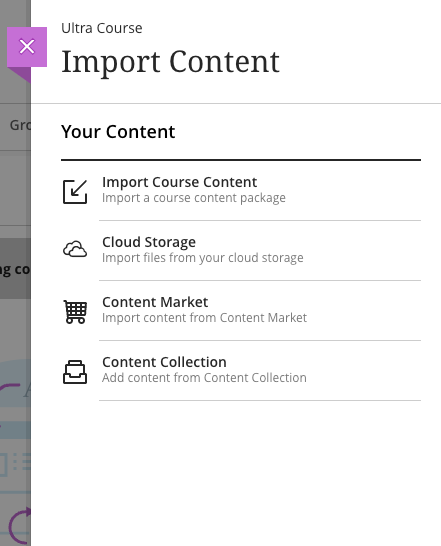The height and width of the screenshot is (546, 441).
Task: Click the import arrow-in-box icon
Action: point(75,192)
